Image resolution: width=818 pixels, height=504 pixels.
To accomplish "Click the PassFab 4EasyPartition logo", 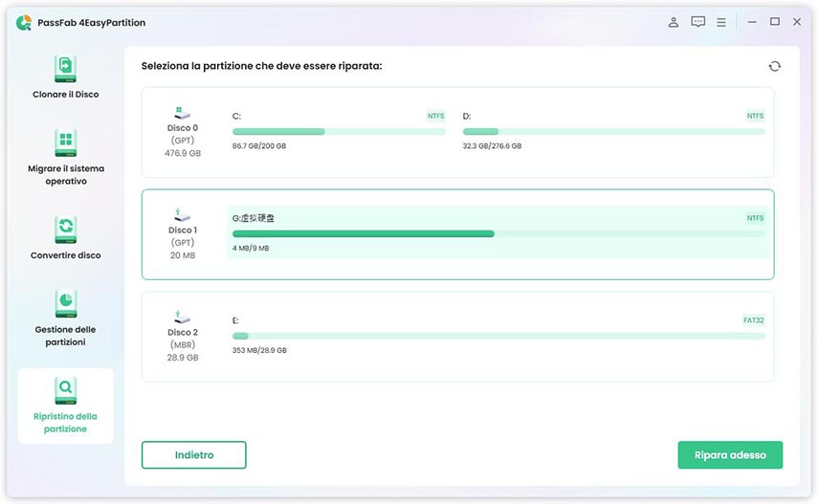I will click(x=24, y=22).
